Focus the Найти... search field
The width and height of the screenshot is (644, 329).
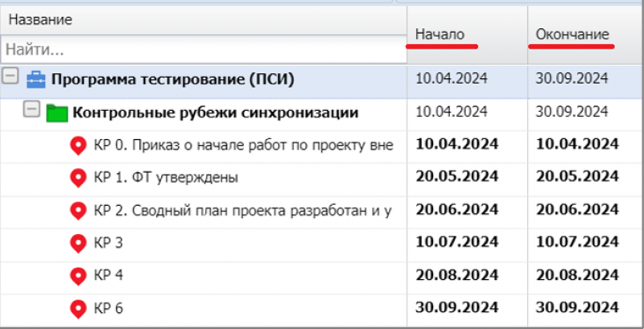click(x=201, y=49)
